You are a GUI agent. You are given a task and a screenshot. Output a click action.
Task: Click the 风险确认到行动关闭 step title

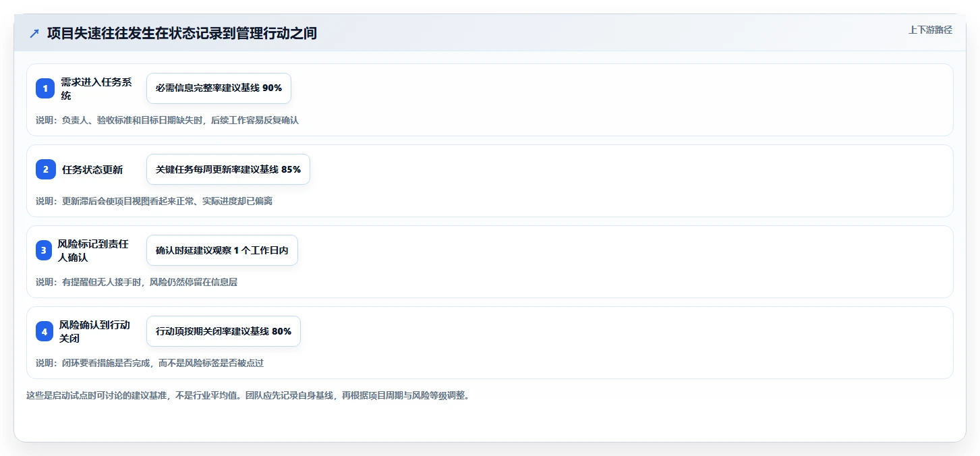[94, 331]
